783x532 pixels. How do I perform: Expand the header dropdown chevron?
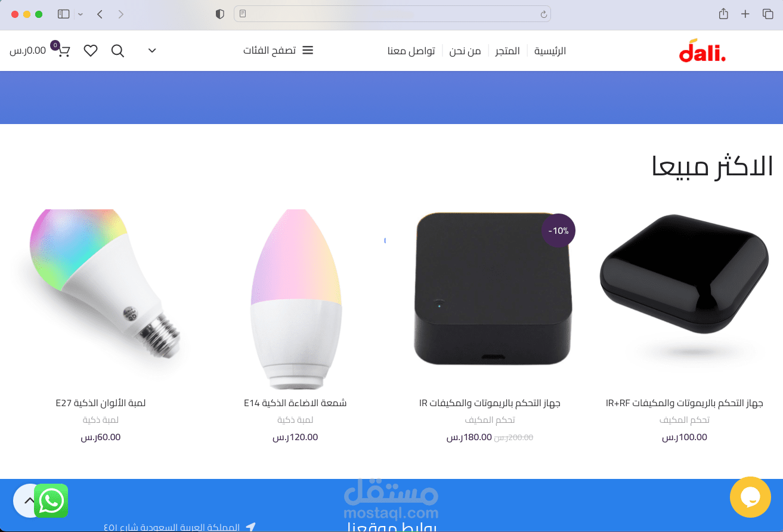(152, 51)
